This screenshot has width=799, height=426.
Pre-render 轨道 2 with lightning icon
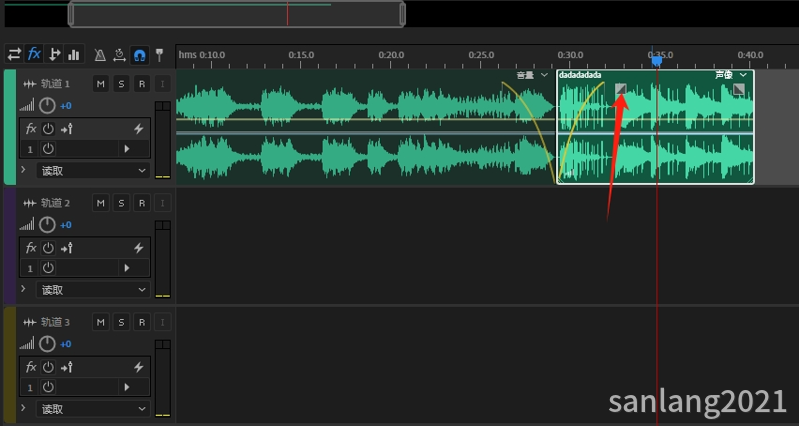[139, 248]
